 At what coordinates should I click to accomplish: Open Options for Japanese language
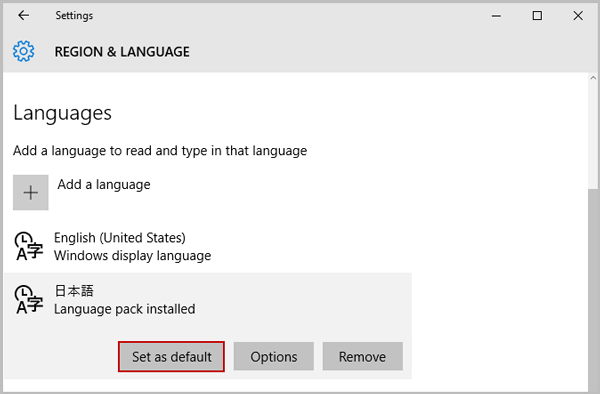(x=274, y=357)
